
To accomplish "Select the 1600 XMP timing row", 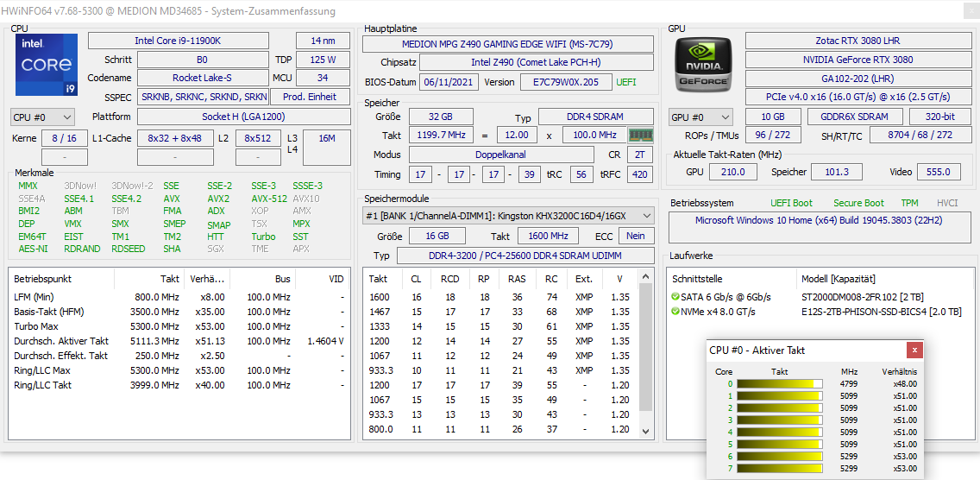I will [x=502, y=297].
